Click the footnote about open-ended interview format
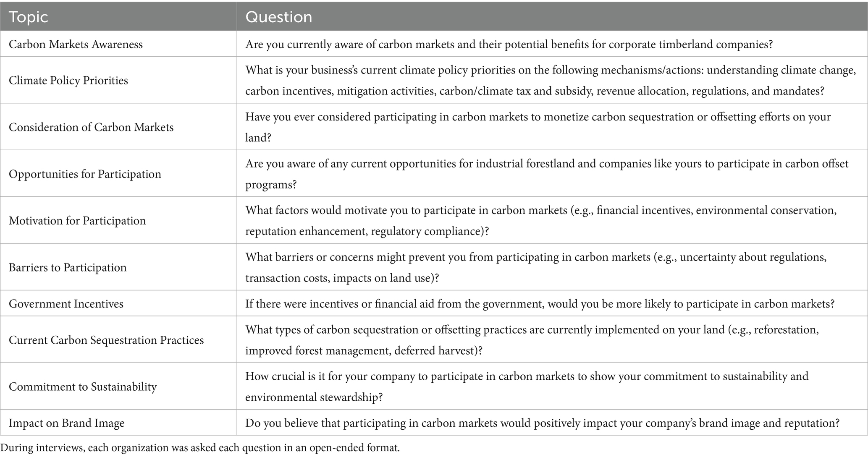868x457 pixels. coord(200,448)
